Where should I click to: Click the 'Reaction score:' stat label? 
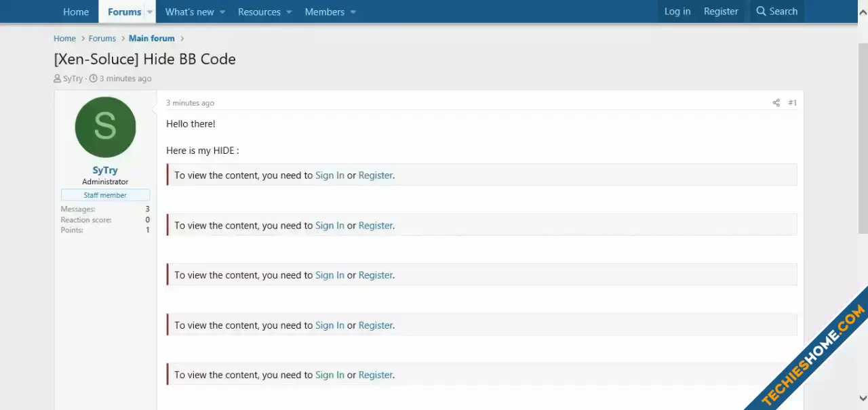[x=86, y=220]
